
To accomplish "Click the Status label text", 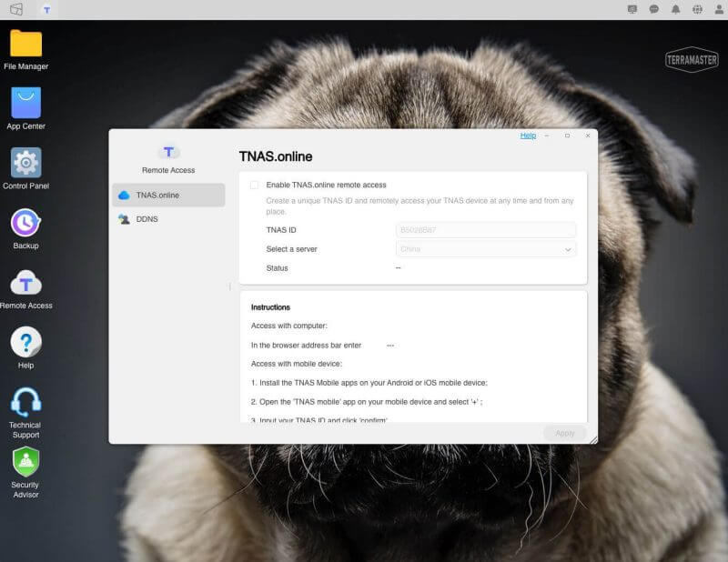I will pos(278,268).
